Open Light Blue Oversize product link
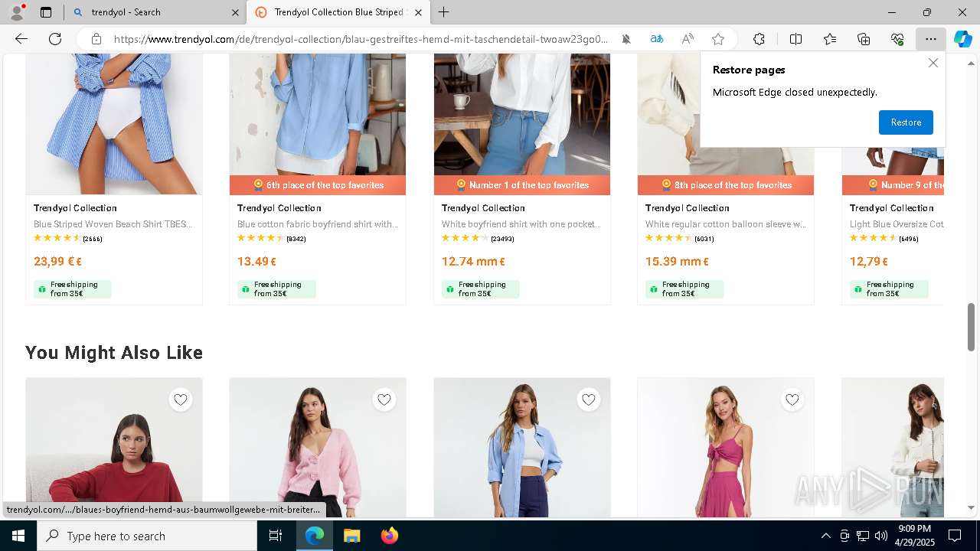The height and width of the screenshot is (551, 980). pyautogui.click(x=896, y=224)
